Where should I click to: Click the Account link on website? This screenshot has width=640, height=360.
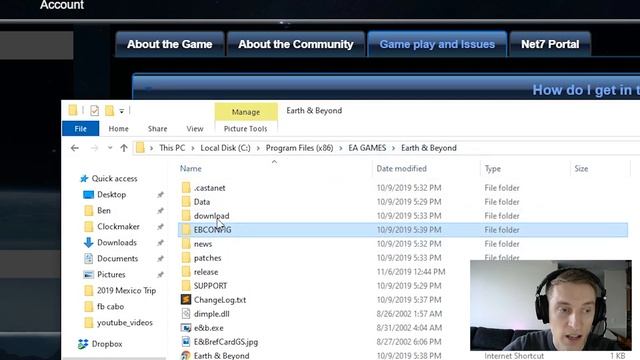coord(62,5)
